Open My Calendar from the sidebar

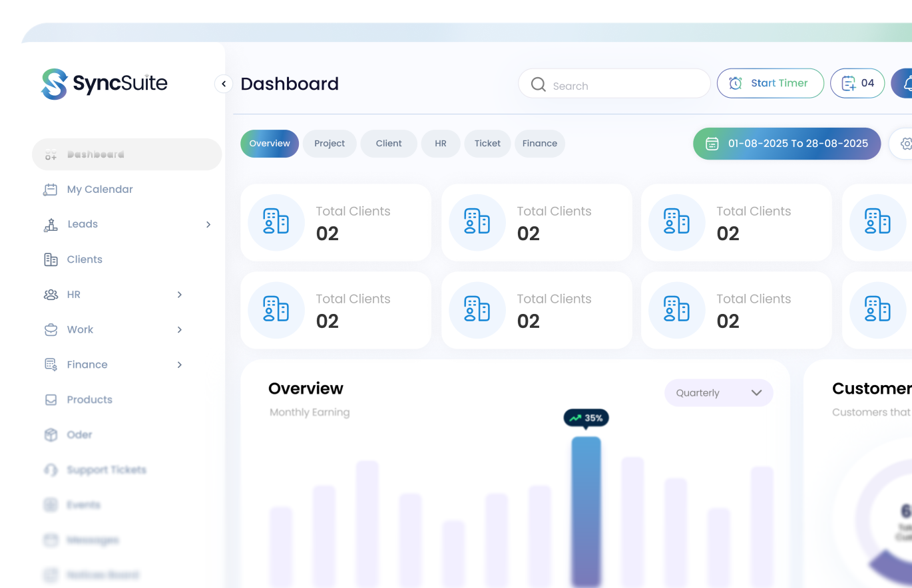click(x=100, y=190)
